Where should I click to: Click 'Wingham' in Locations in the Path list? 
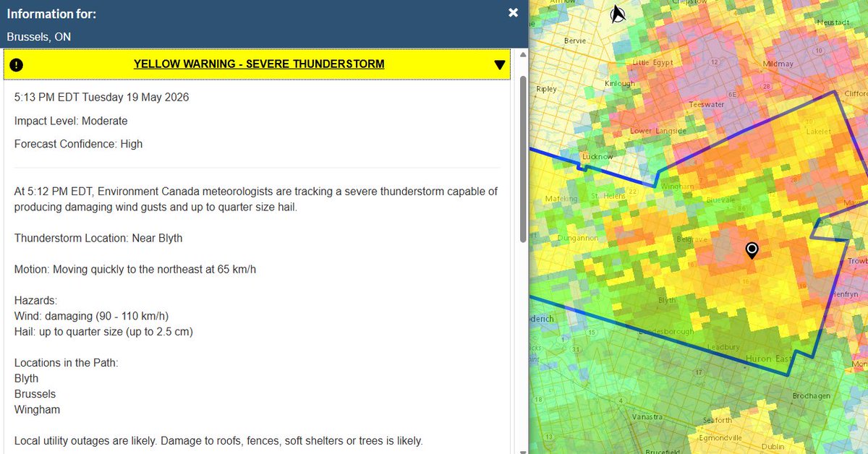click(x=37, y=410)
